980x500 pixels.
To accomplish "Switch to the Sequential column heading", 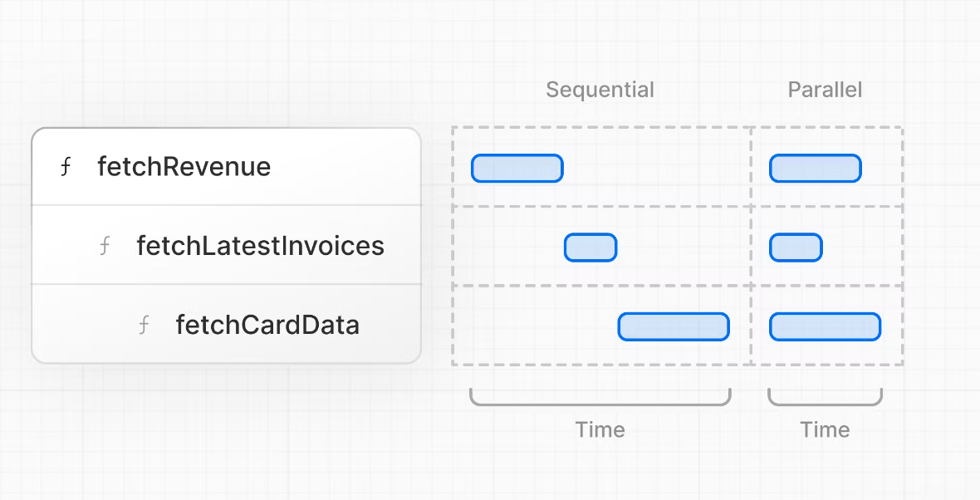I will 600,90.
